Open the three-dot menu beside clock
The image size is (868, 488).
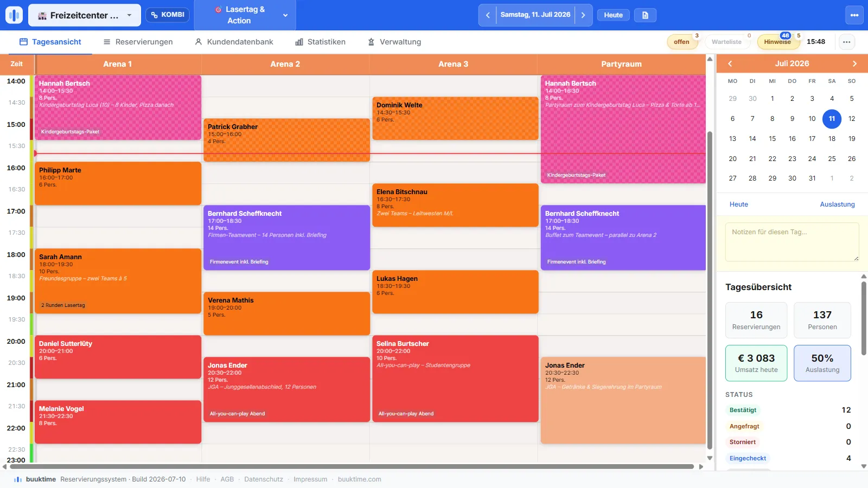coord(847,42)
